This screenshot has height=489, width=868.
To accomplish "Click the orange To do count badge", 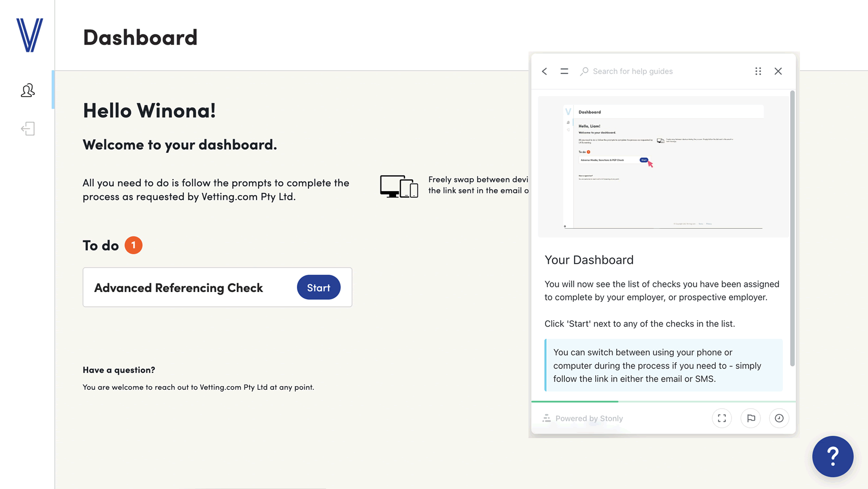I will tap(133, 245).
